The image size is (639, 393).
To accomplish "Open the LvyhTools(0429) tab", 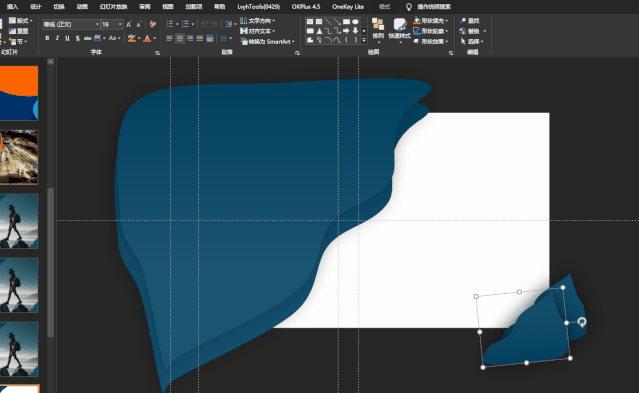I will coord(258,7).
